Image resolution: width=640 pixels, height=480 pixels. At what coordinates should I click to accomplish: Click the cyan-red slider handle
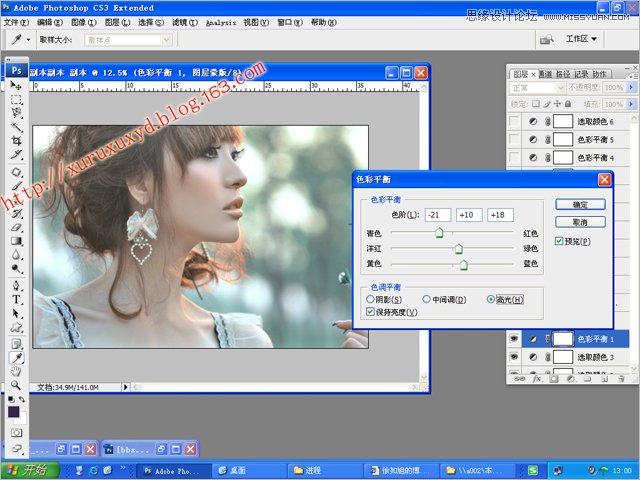pos(439,233)
